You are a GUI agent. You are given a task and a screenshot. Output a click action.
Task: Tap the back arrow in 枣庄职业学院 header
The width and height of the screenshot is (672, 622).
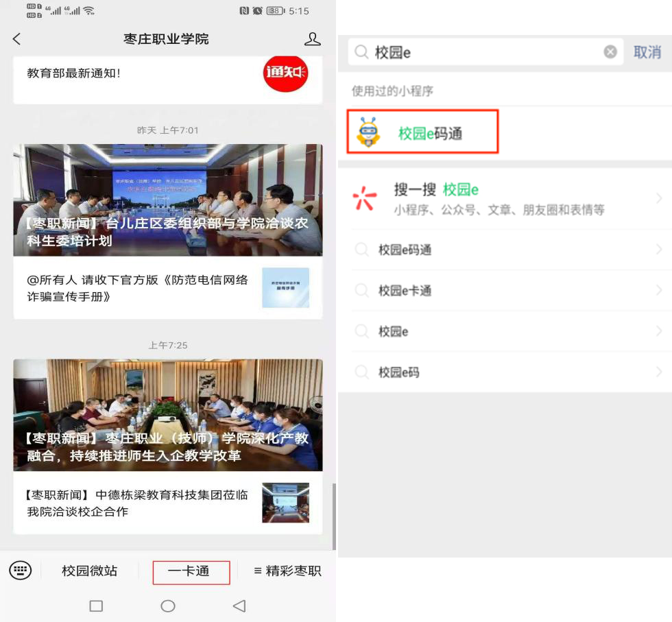(x=16, y=39)
